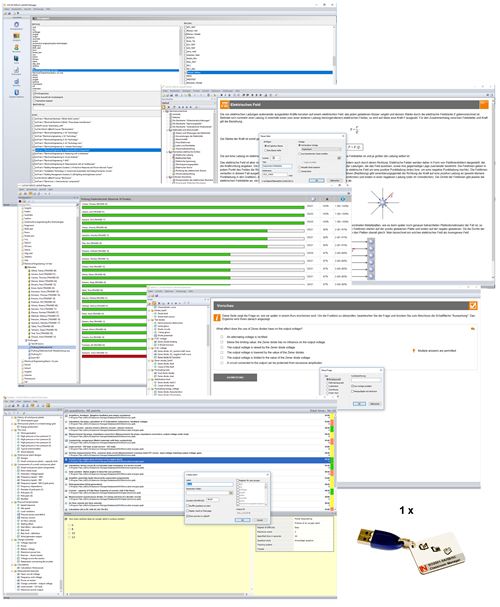Viewport: 500px width, 607px height.
Task: Click the orange checkmark icon on Vorschau header
Action: 473,305
